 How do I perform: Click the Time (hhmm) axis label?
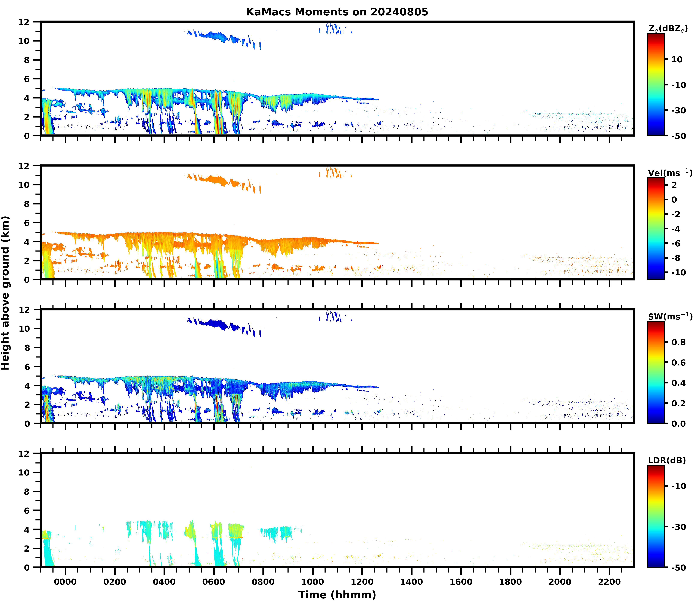point(337,595)
